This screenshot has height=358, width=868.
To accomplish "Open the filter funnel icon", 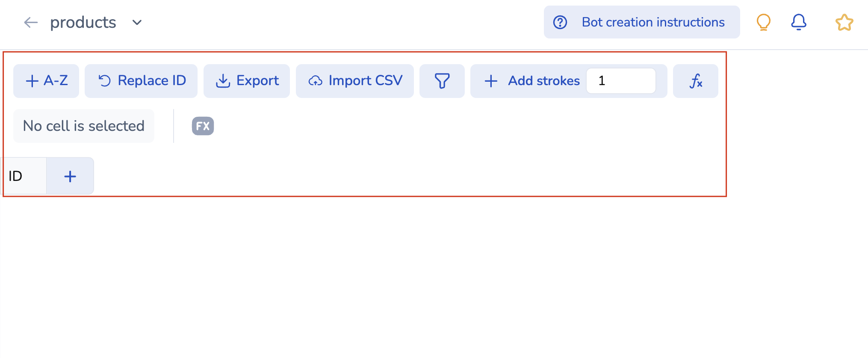I will [442, 81].
